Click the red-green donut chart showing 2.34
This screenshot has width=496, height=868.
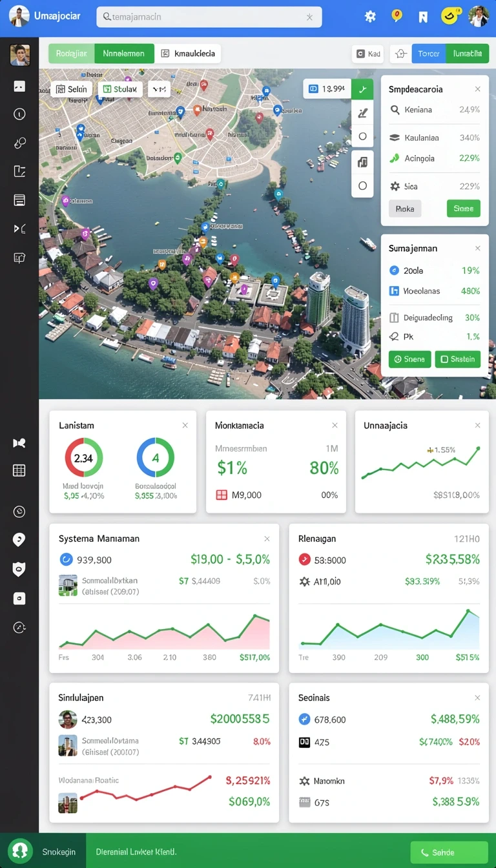pyautogui.click(x=83, y=458)
